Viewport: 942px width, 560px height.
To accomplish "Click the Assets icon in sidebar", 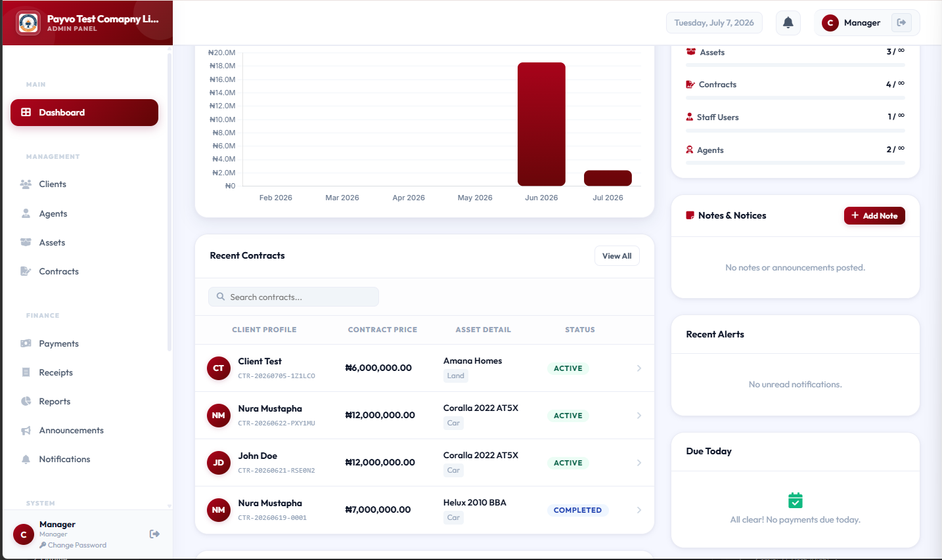I will [26, 242].
